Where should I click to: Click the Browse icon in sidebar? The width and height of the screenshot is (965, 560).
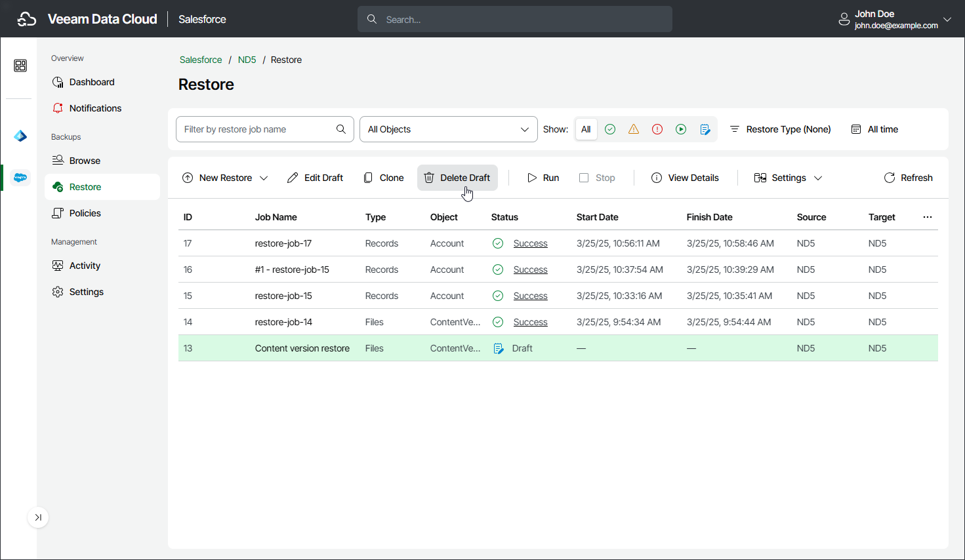pos(58,161)
